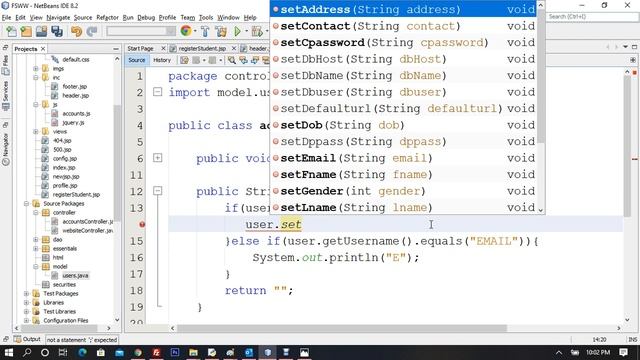Open the Run Project dropdown arrow
This screenshot has width=640, height=360.
coord(246,31)
